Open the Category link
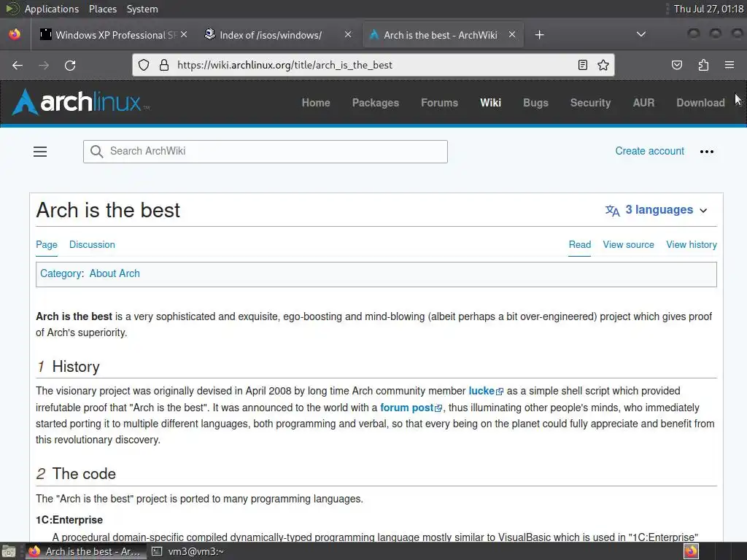 (x=61, y=274)
